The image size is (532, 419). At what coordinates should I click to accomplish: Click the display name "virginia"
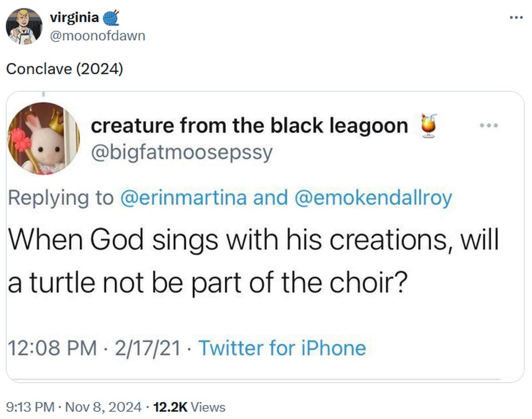[74, 18]
